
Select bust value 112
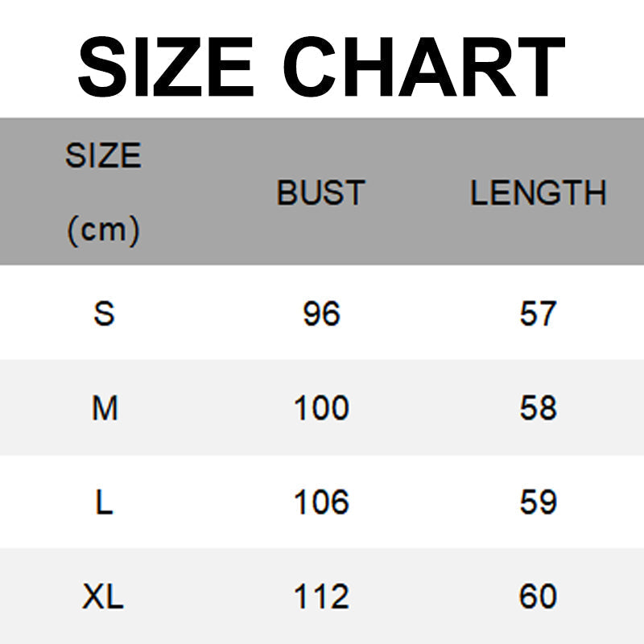click(x=321, y=597)
